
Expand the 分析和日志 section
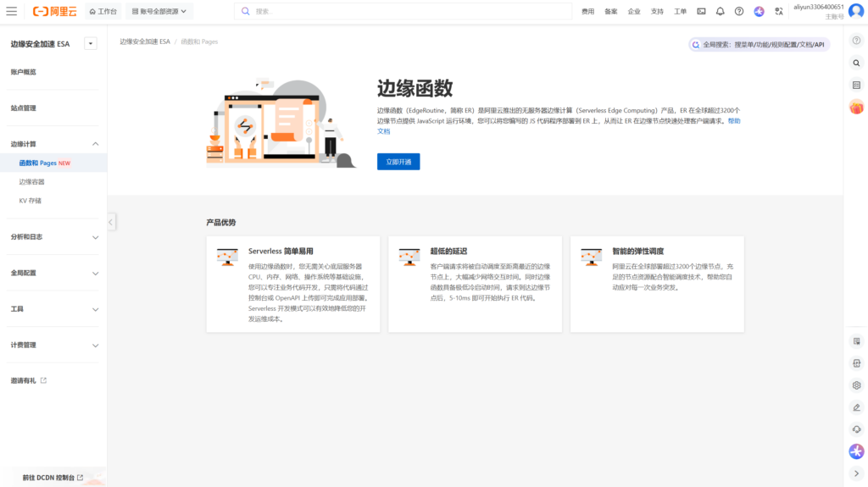95,237
